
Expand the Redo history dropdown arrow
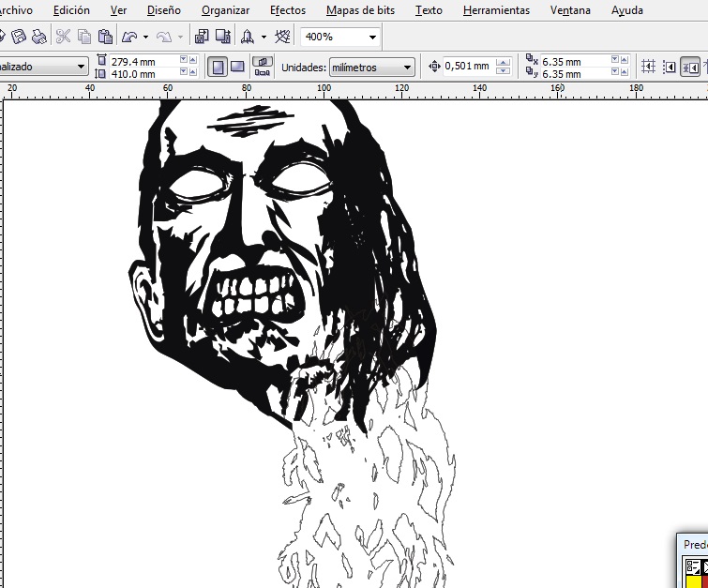coord(180,37)
